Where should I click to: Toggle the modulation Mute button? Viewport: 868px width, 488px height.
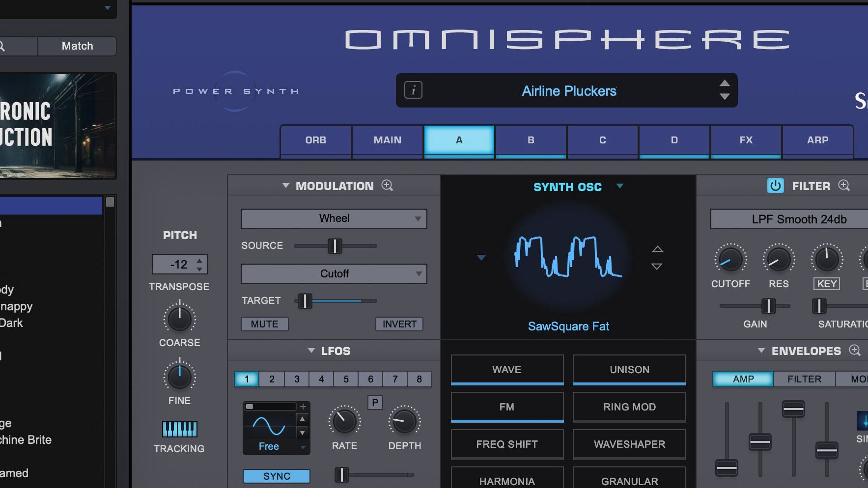click(x=264, y=324)
